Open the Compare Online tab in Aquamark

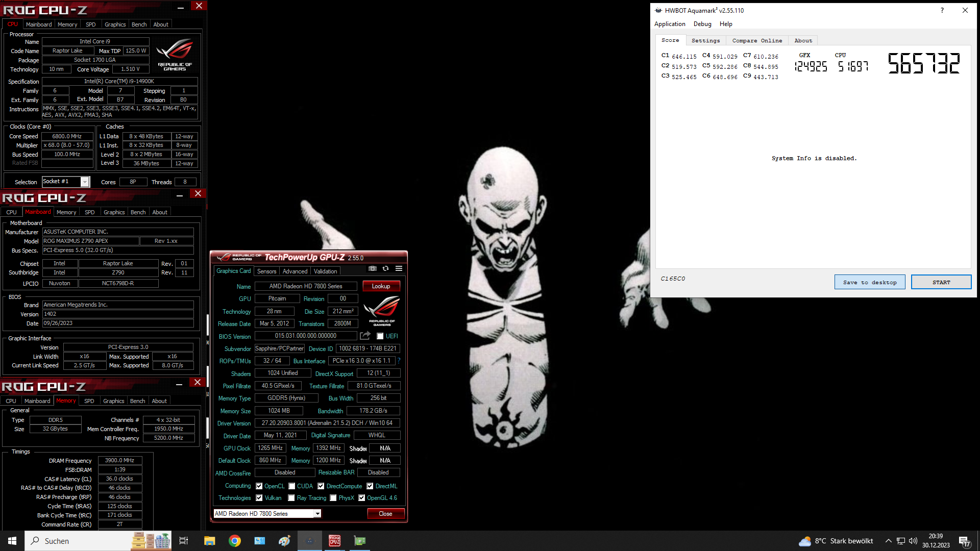(757, 40)
